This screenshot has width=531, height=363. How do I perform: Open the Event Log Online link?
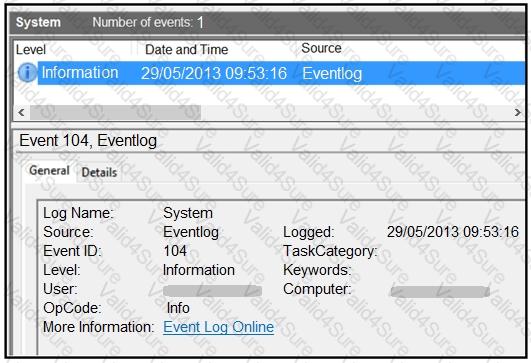point(218,327)
